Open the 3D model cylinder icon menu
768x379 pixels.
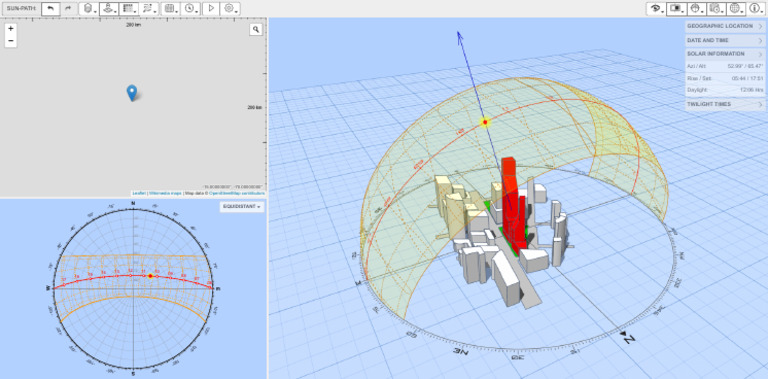pos(89,8)
